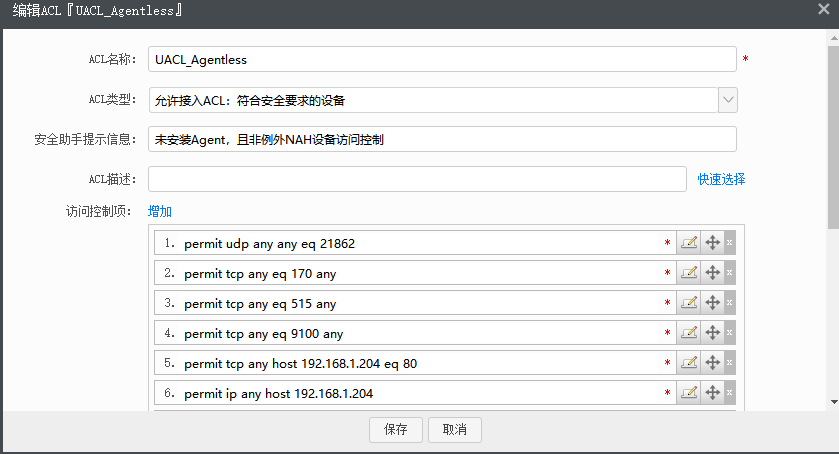Click the 安全助手提示信息 text field
839x454 pixels.
[x=441, y=139]
